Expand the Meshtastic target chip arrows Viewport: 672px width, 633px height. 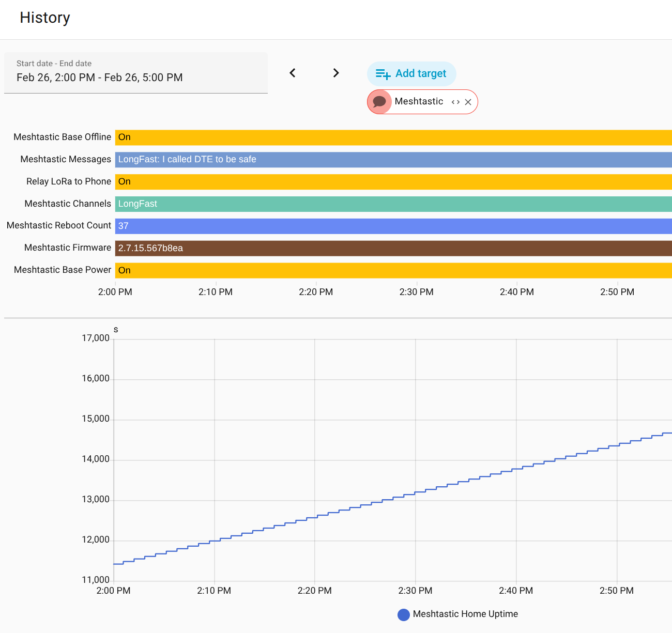pos(455,102)
